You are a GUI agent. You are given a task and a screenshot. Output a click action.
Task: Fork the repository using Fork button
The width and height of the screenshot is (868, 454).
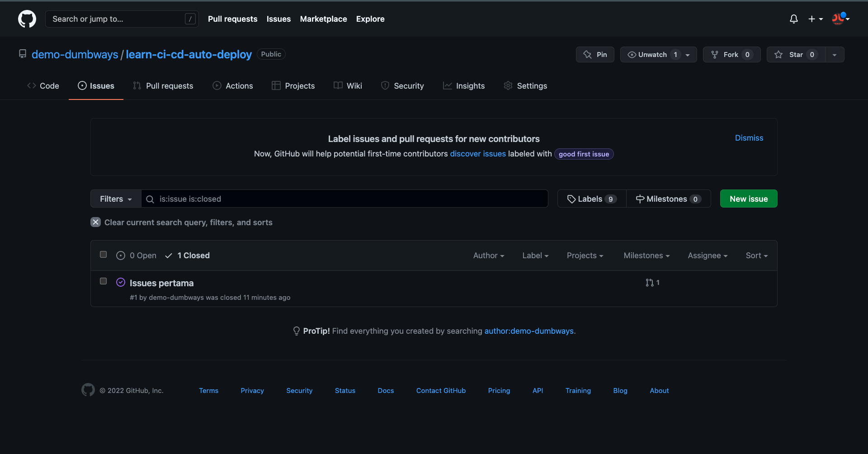pos(731,55)
